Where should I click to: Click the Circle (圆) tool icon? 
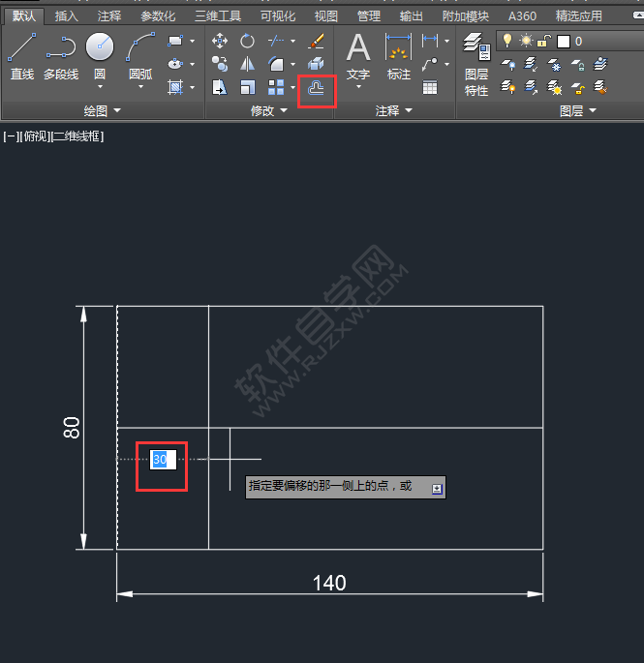pos(99,48)
